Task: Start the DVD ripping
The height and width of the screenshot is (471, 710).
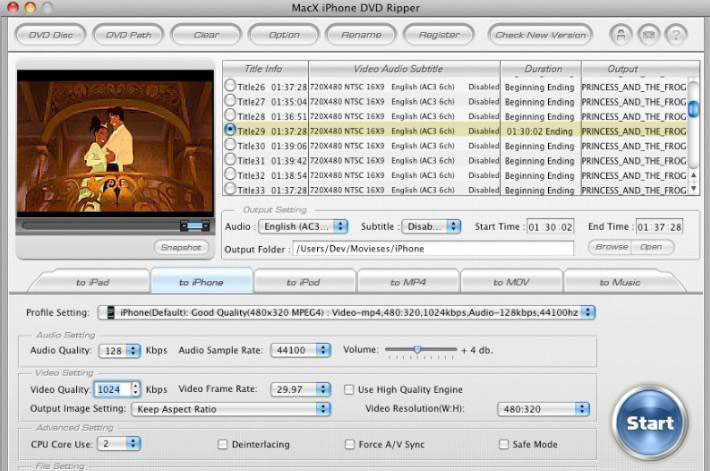Action: click(x=650, y=423)
